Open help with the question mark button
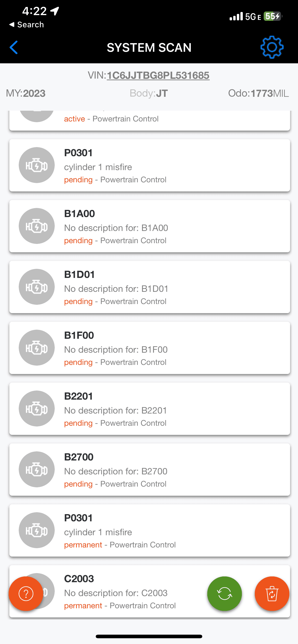The height and width of the screenshot is (644, 298). pos(26,593)
